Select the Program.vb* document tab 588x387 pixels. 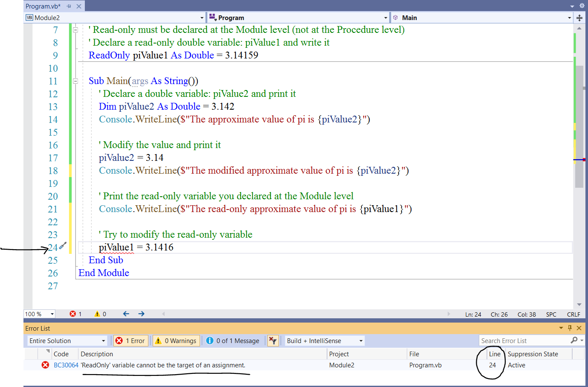click(43, 6)
